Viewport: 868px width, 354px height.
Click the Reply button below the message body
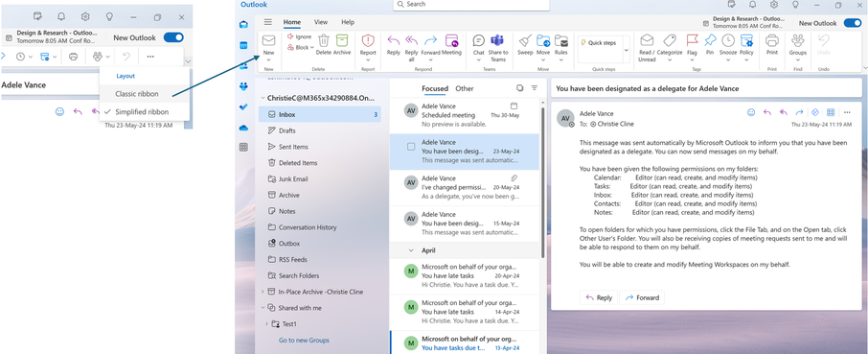599,297
